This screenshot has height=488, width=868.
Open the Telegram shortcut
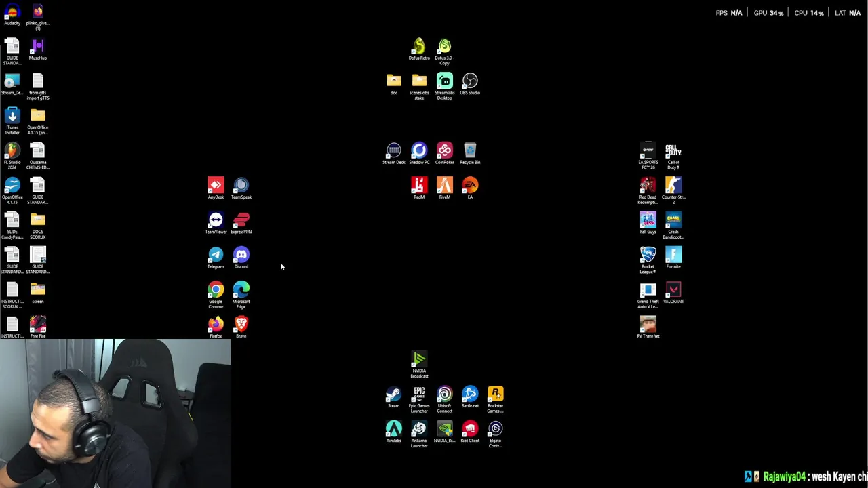(216, 258)
